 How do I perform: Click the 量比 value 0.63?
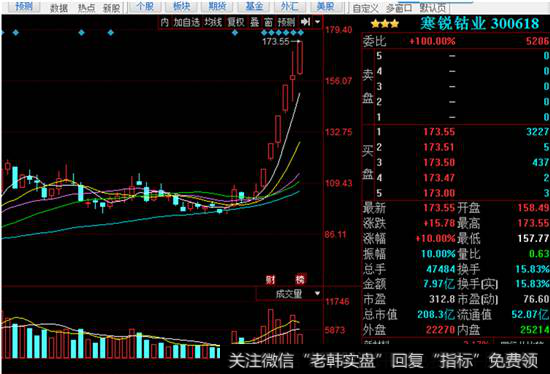pos(539,254)
